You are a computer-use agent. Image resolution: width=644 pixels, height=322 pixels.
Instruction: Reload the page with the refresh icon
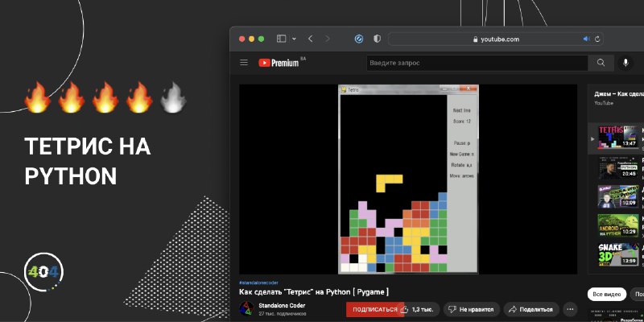(597, 39)
